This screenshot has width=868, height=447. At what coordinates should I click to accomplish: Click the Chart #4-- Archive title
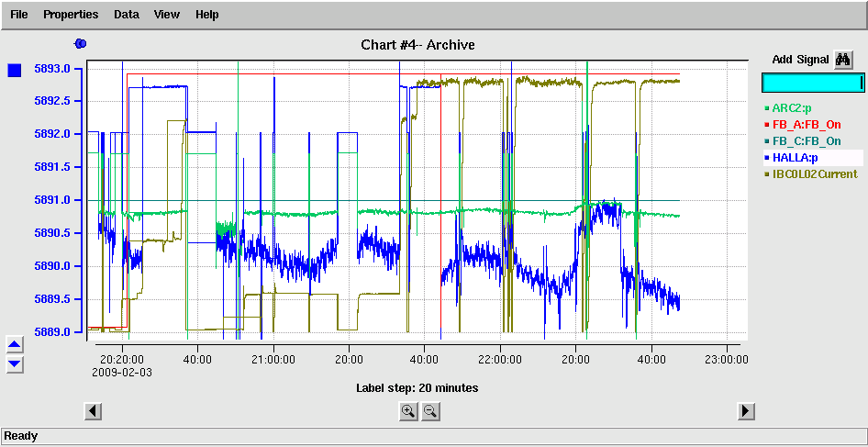(417, 45)
